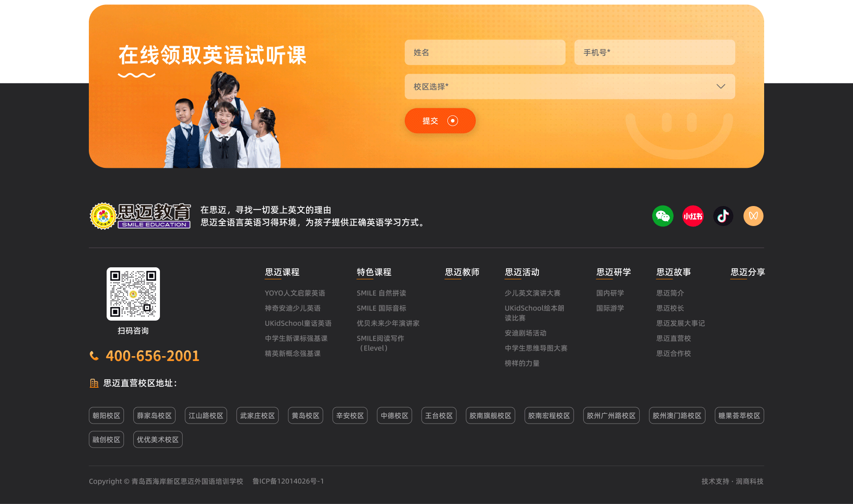The image size is (853, 504).
Task: Open 中学生思维导图大赛 link
Action: tap(536, 348)
